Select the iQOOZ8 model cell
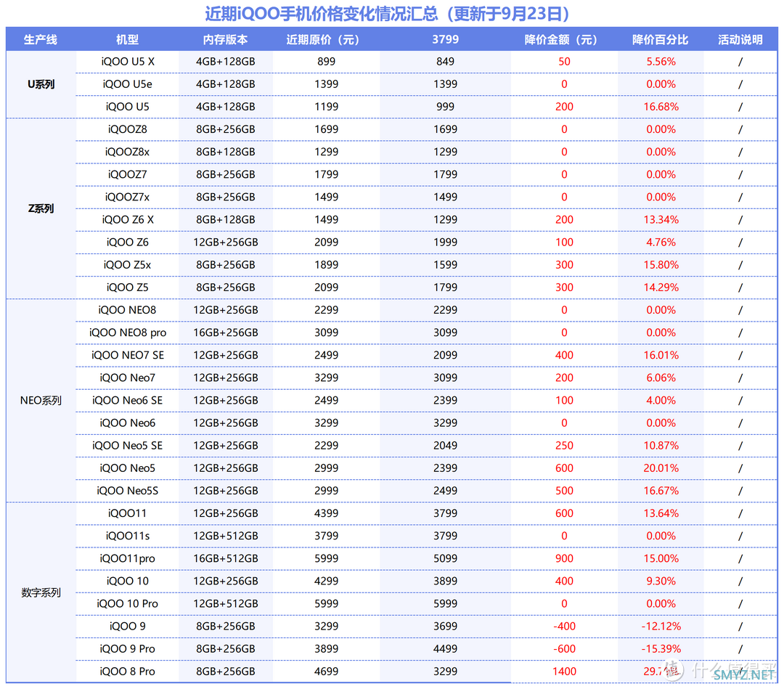 [127, 129]
